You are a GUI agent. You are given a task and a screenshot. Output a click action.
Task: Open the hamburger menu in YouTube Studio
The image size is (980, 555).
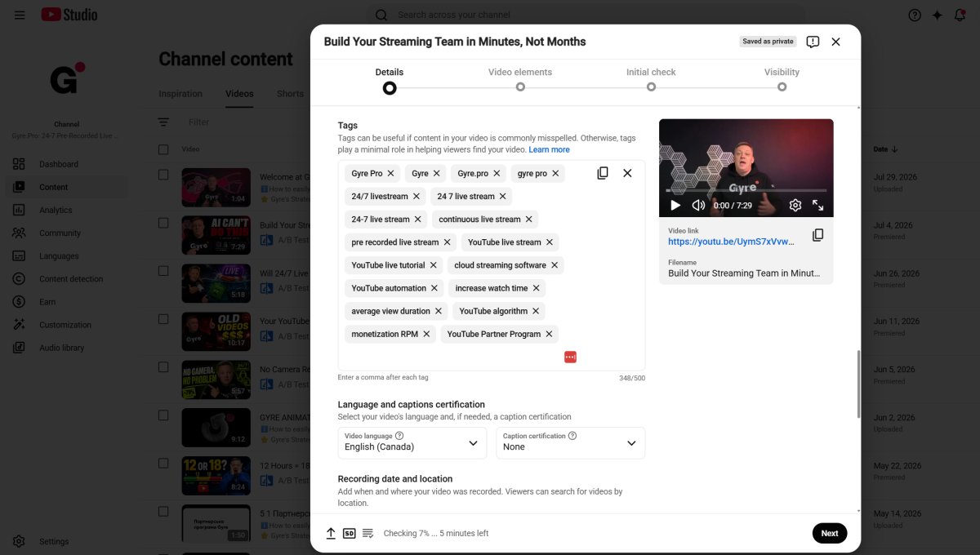pyautogui.click(x=20, y=15)
